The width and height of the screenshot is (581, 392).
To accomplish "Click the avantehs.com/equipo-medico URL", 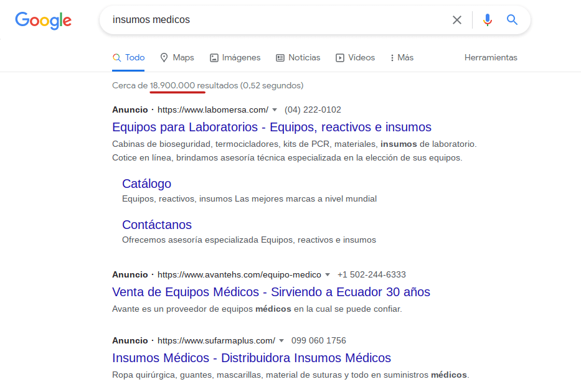I will tap(239, 274).
